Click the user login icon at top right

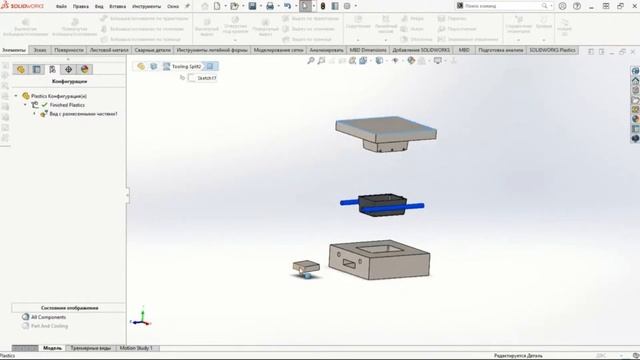(562, 6)
